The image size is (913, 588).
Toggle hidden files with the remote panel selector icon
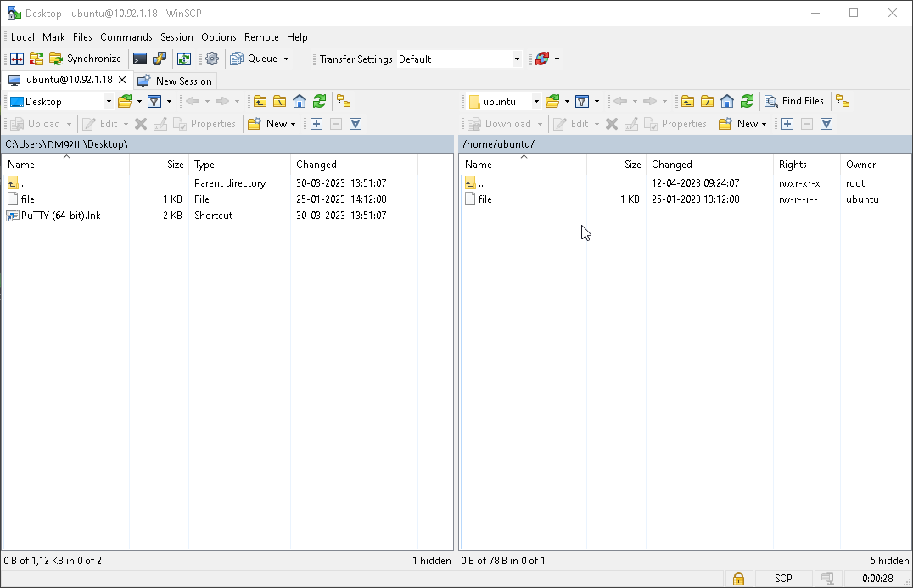826,124
